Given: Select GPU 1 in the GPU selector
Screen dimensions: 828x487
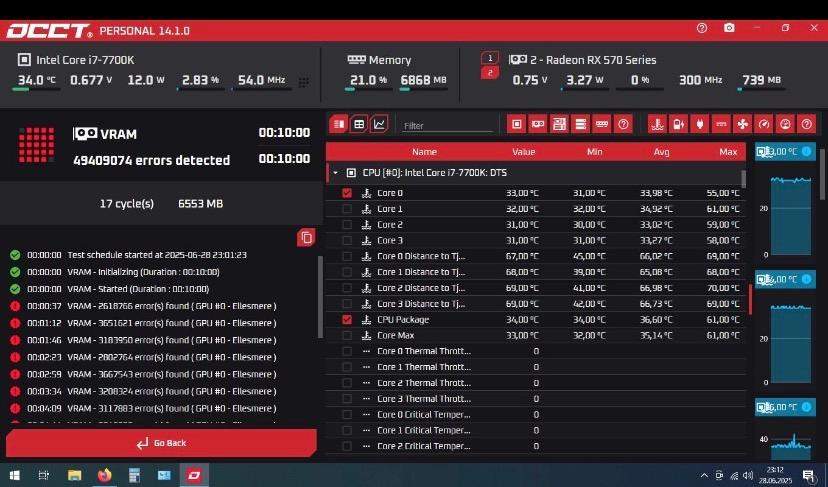Looking at the screenshot, I should [490, 58].
